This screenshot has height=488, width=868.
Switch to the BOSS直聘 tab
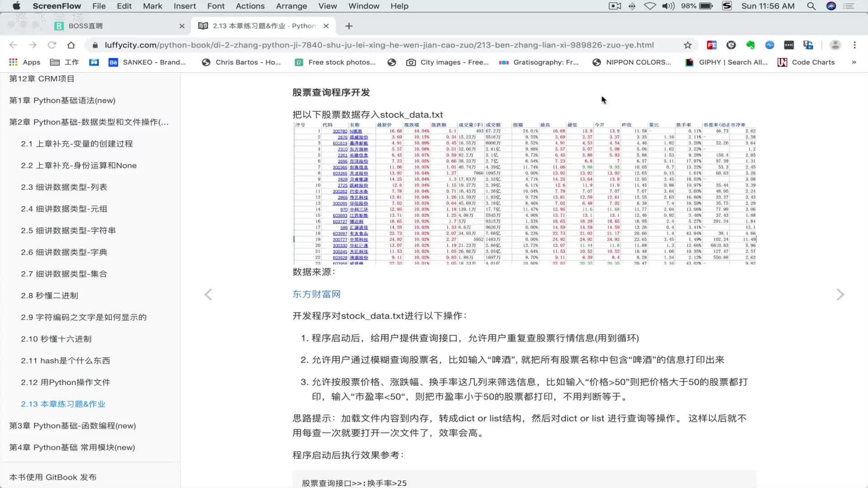[118, 26]
